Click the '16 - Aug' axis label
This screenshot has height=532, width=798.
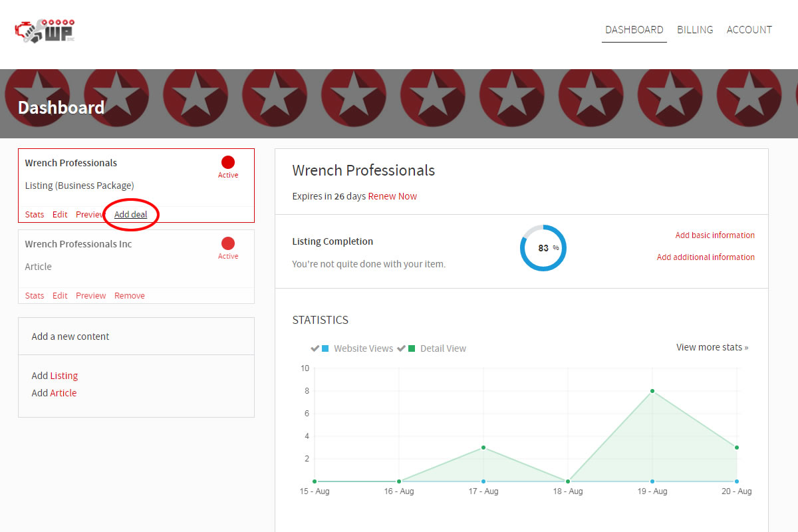[x=399, y=491]
